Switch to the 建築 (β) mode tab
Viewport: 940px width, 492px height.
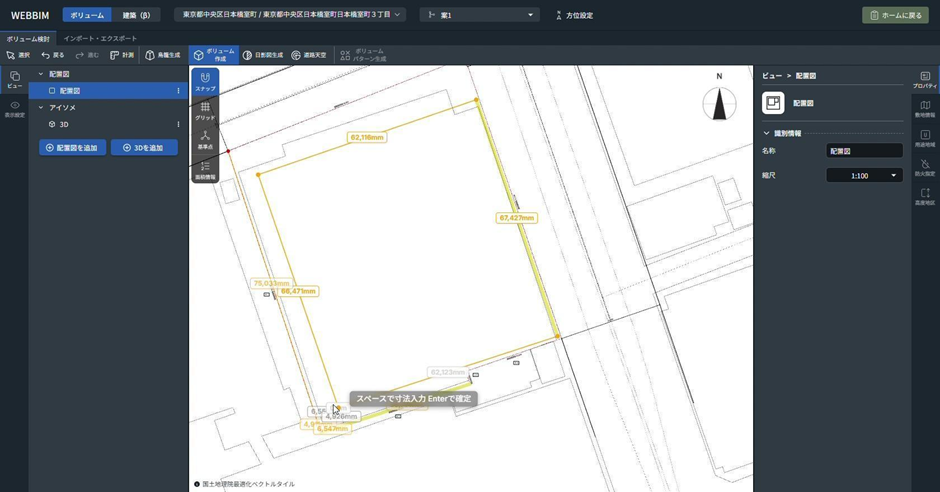[136, 15]
